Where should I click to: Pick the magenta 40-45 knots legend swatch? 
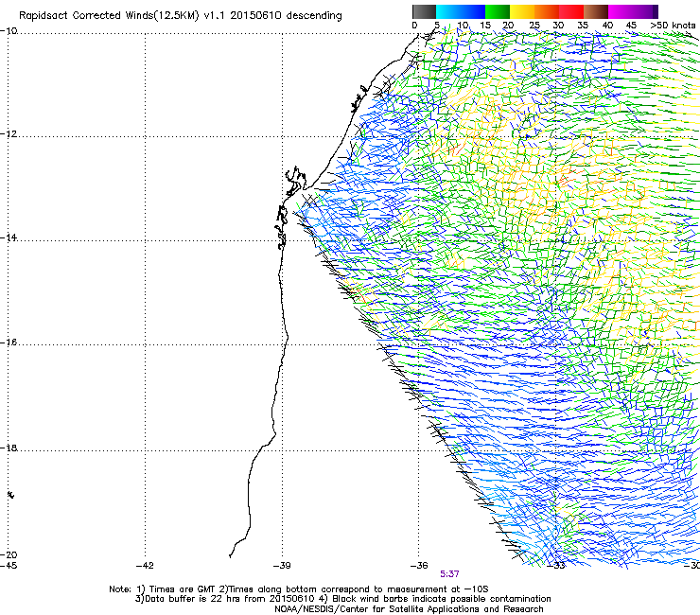coord(621,11)
